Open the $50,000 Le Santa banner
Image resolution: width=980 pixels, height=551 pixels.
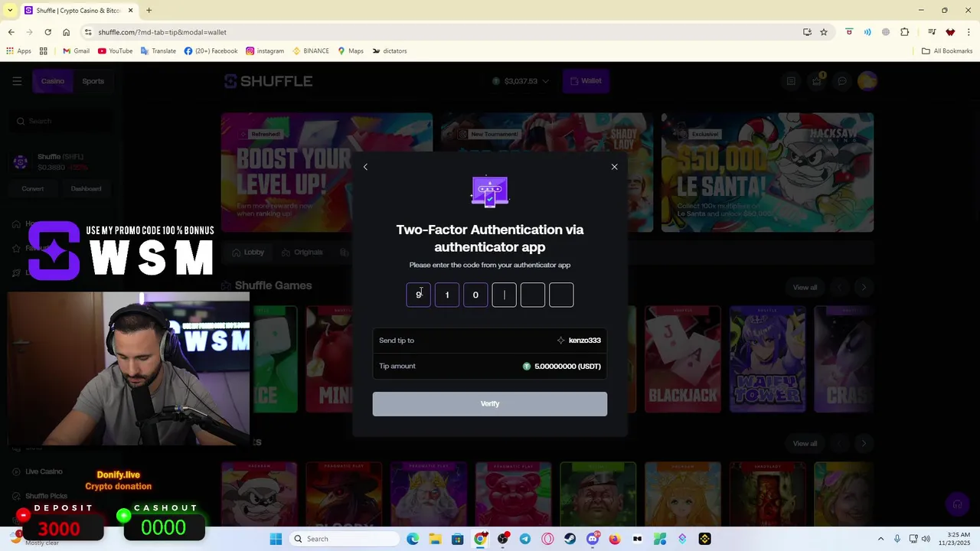click(767, 172)
